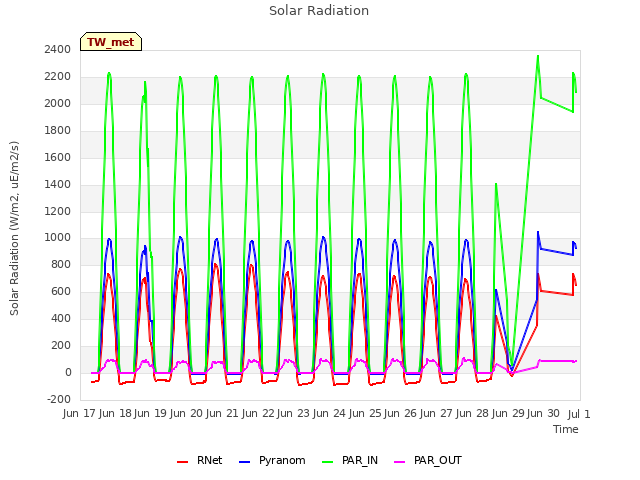640x480 pixels.
Task: Click the Jul 1 x-axis tick label
Action: tap(579, 414)
